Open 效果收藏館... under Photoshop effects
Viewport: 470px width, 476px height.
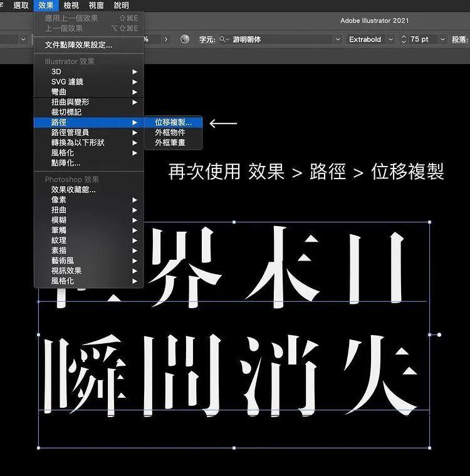tap(73, 190)
